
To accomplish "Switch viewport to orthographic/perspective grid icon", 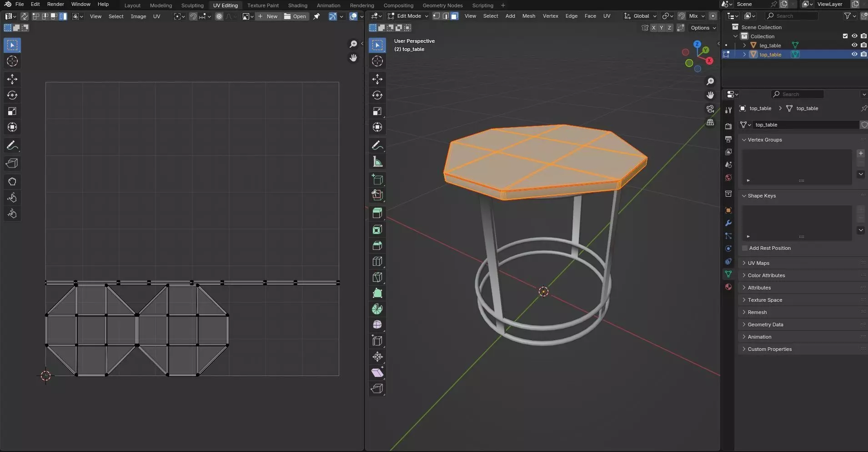I will 710,122.
